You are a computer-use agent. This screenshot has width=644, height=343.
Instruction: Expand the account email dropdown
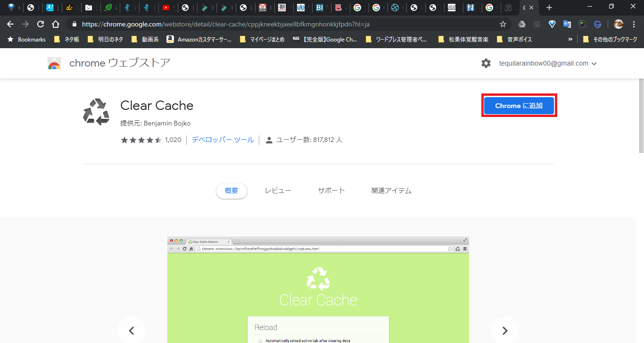(x=594, y=64)
